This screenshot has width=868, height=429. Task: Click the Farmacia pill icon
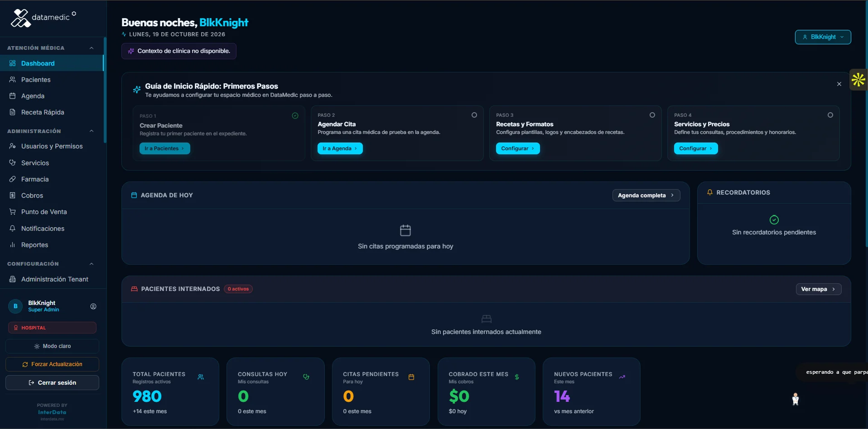click(x=12, y=179)
